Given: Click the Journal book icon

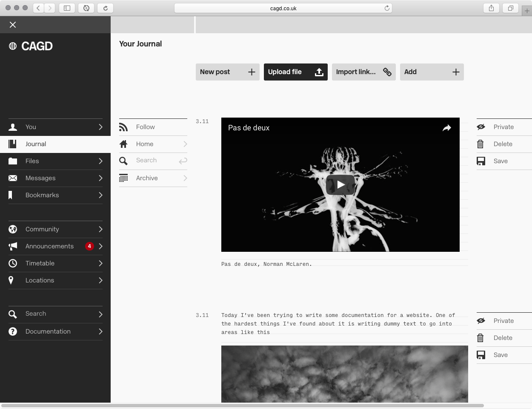Looking at the screenshot, I should (x=13, y=144).
